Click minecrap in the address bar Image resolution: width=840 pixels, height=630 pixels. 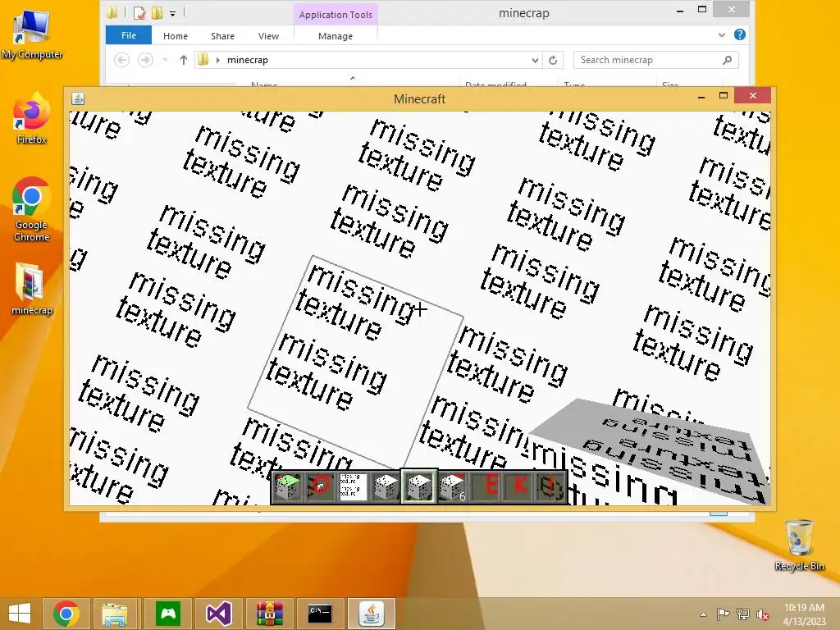248,60
